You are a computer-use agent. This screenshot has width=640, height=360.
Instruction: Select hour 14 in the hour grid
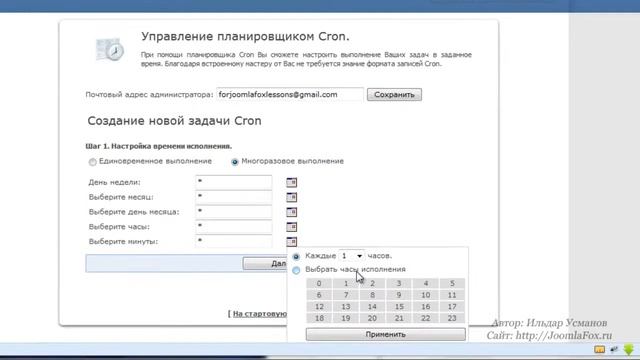(x=372, y=307)
